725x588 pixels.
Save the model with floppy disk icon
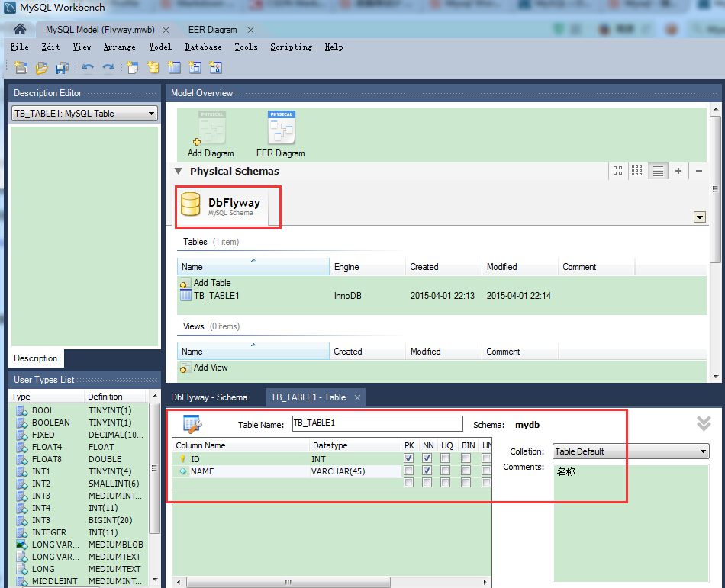click(62, 68)
